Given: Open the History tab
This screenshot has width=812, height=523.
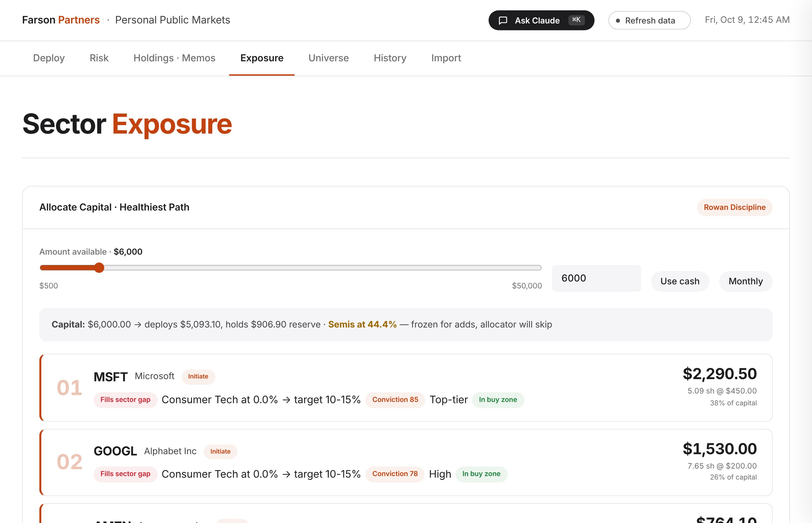Looking at the screenshot, I should tap(390, 58).
